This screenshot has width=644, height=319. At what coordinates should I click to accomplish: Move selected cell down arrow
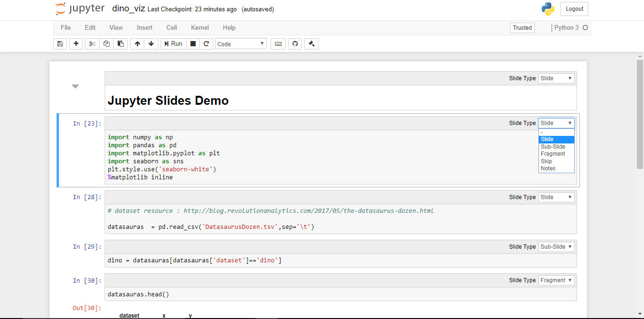coord(151,44)
